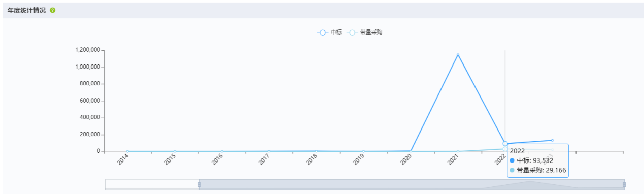The image size is (644, 194).
Task: Click the green help icon beside 年度统计情况
Action: click(x=53, y=10)
